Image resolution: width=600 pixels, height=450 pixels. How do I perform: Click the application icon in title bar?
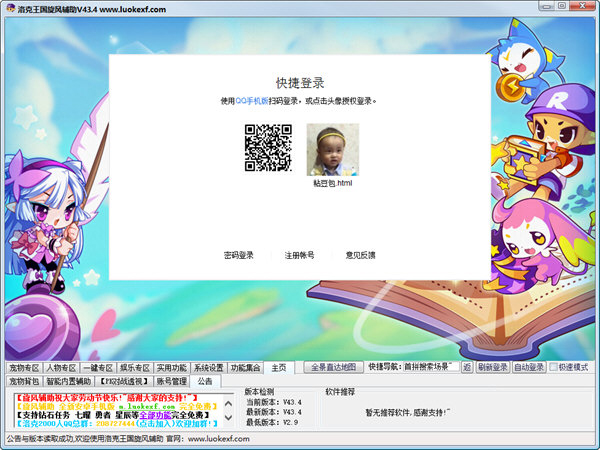[9, 8]
